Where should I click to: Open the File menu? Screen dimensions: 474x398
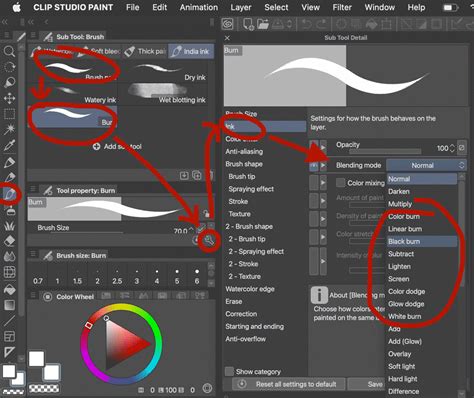(133, 7)
